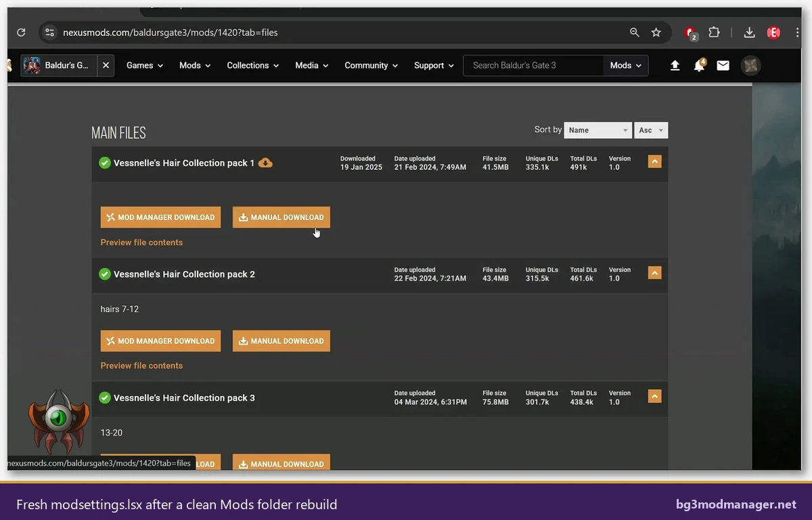812x520 pixels.
Task: Bookmark this page with the star icon
Action: 656,32
